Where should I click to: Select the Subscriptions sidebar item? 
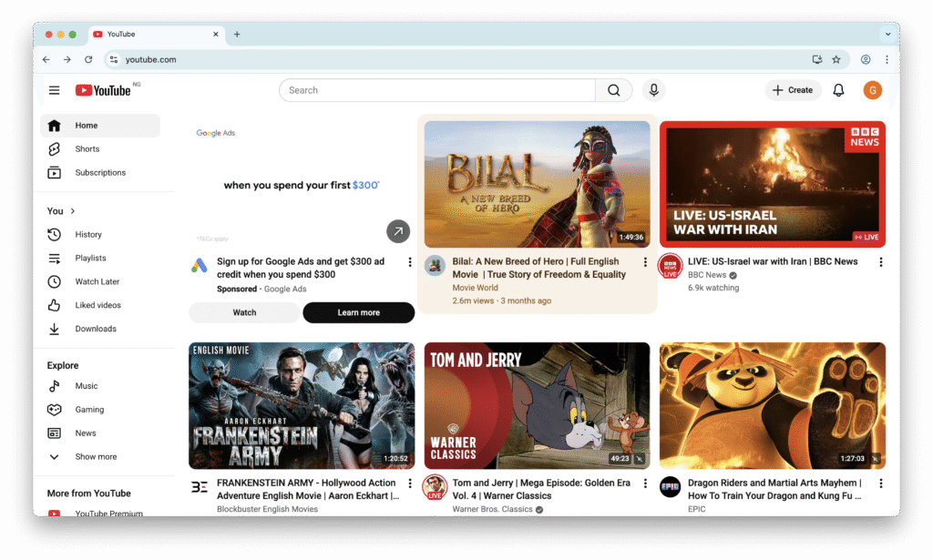[x=100, y=173]
